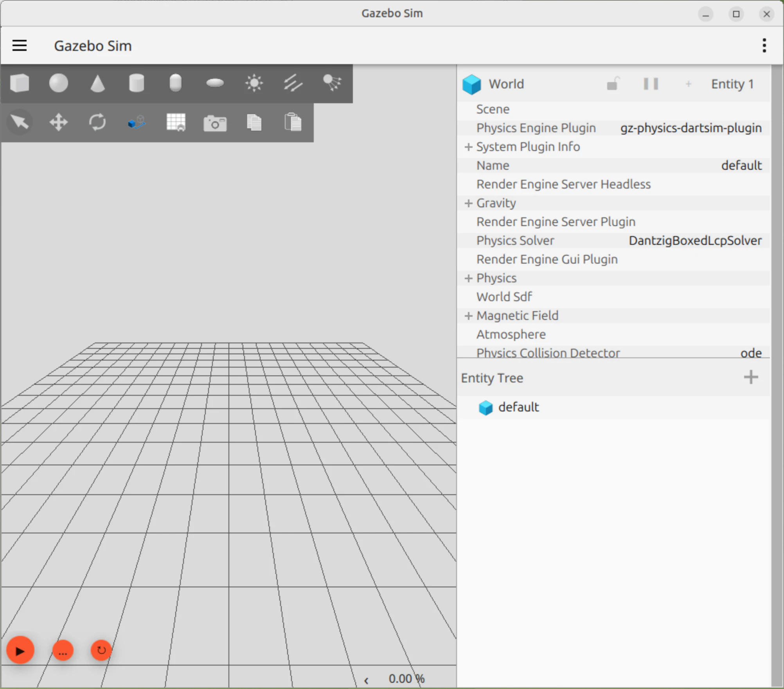Click the Atmosphere row

(x=613, y=334)
